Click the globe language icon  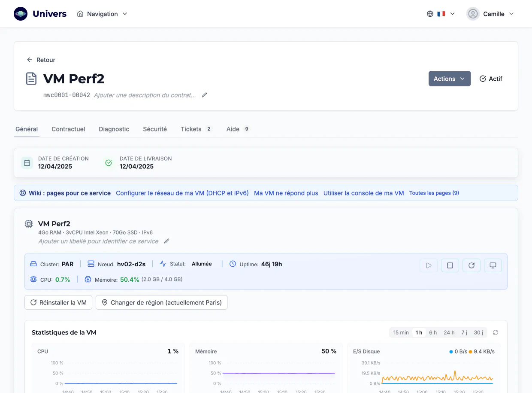point(430,14)
